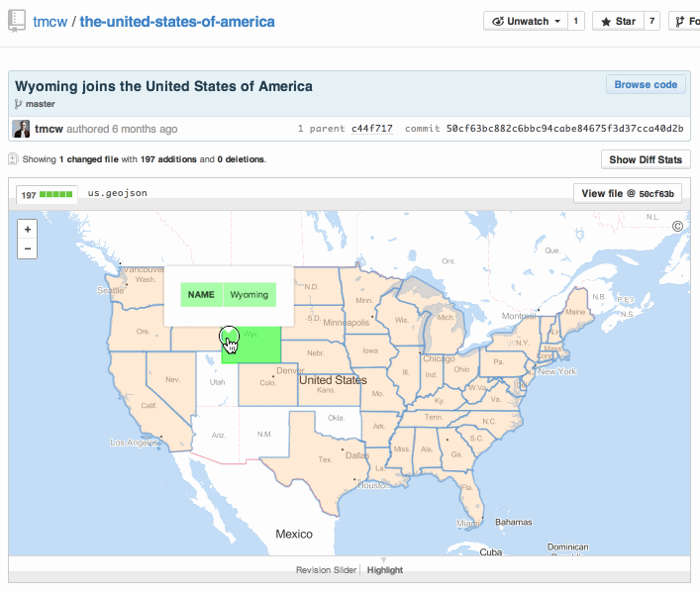Click the tmcw author name

pos(49,129)
